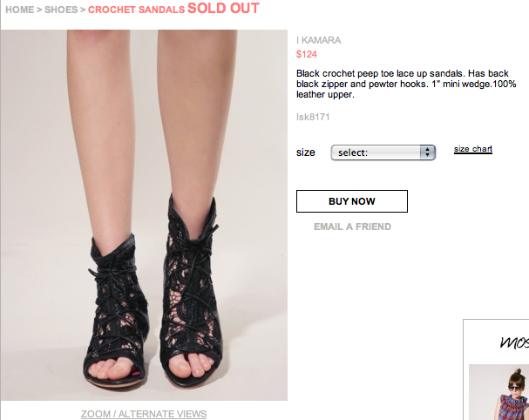
Task: Click the CROCHET SANDALS breadcrumb
Action: [x=136, y=10]
